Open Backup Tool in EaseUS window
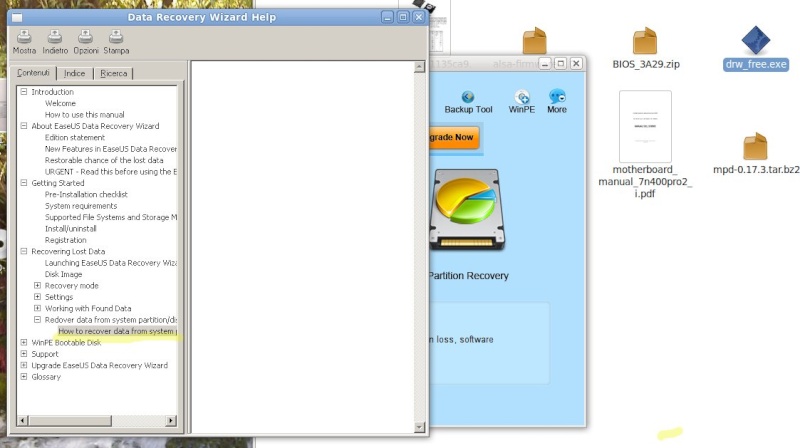 pyautogui.click(x=468, y=102)
